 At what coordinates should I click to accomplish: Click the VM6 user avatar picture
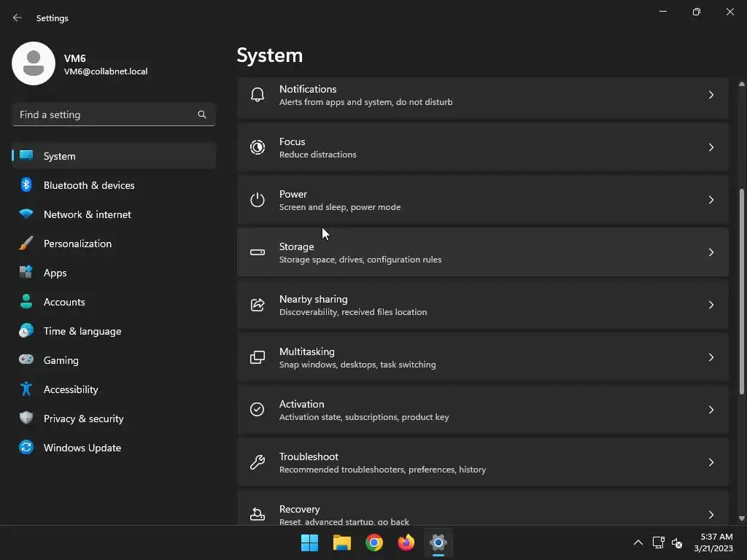pyautogui.click(x=34, y=63)
